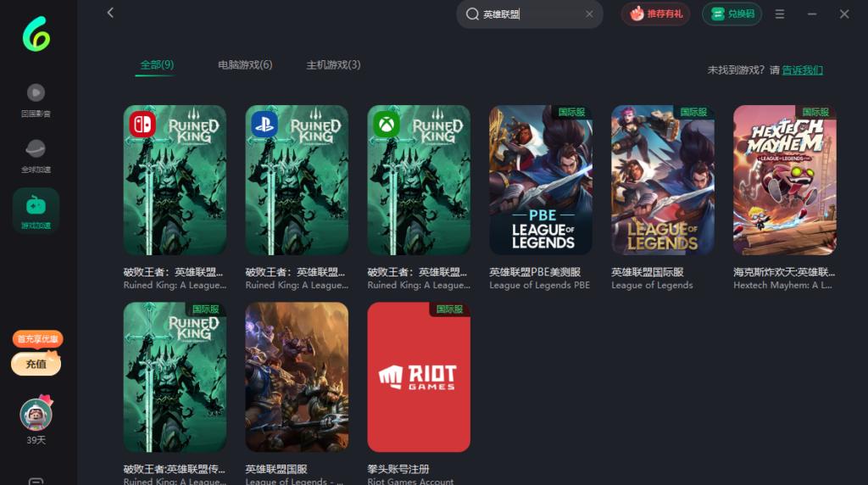This screenshot has height=485, width=868.
Task: Click the green app logo in sidebar
Action: click(x=36, y=34)
